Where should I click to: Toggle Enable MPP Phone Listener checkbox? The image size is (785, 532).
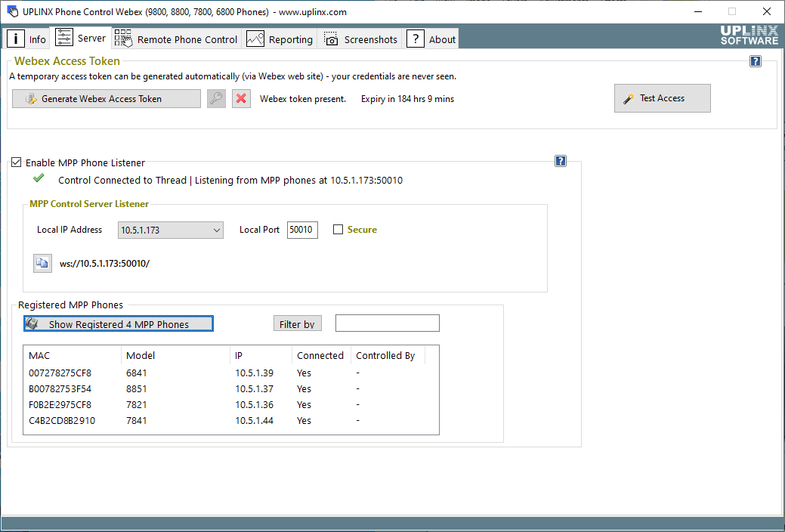point(17,162)
